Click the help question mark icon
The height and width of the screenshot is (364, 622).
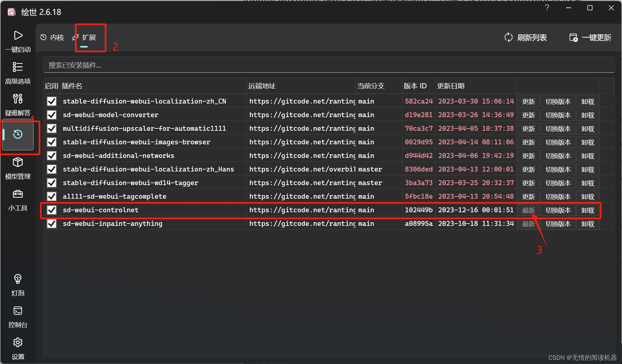[547, 8]
